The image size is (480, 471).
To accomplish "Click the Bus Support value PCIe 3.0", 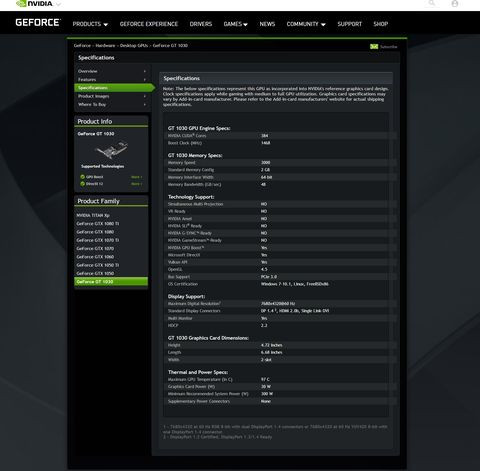I will click(x=269, y=277).
